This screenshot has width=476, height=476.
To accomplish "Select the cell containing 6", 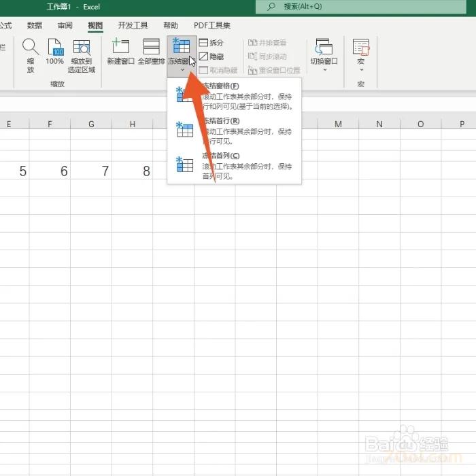I will 50,171.
